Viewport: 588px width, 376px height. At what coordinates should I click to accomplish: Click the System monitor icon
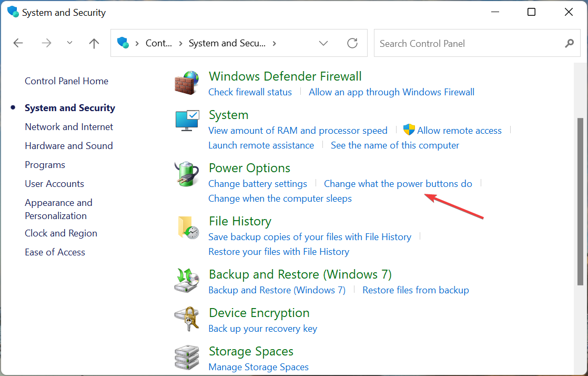click(x=187, y=121)
